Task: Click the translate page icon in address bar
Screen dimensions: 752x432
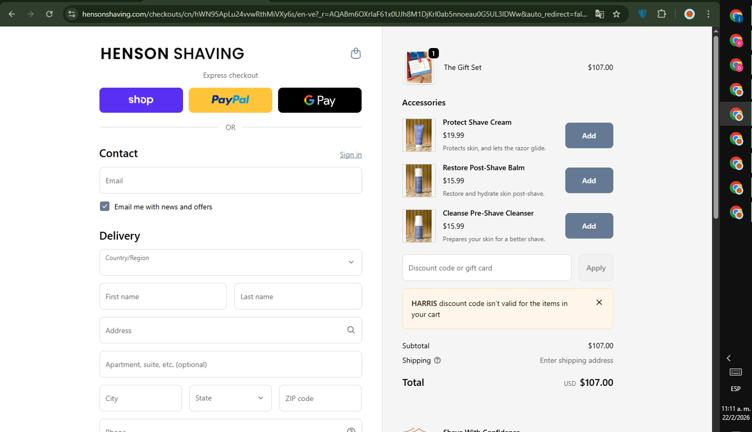Action: click(599, 14)
